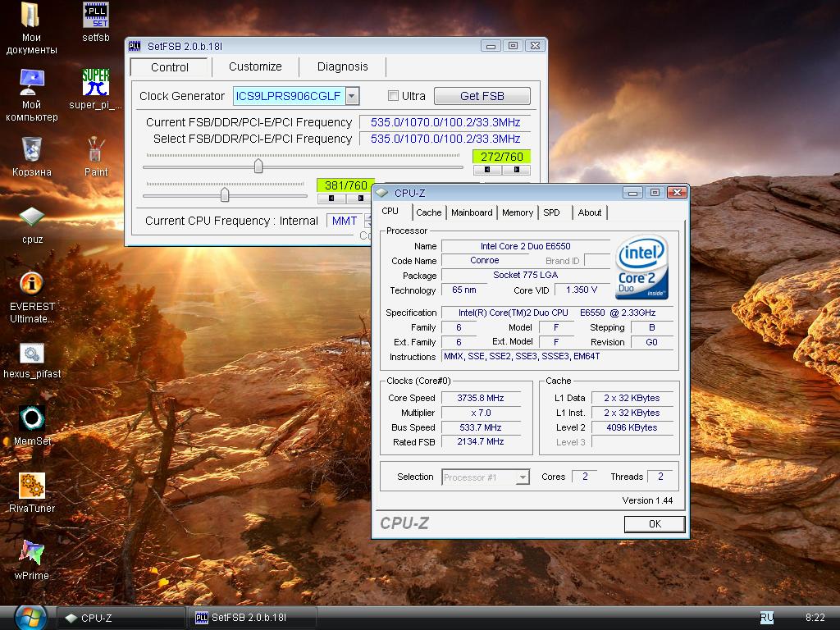Open the Customize tab in SetFSB
840x630 pixels.
255,66
